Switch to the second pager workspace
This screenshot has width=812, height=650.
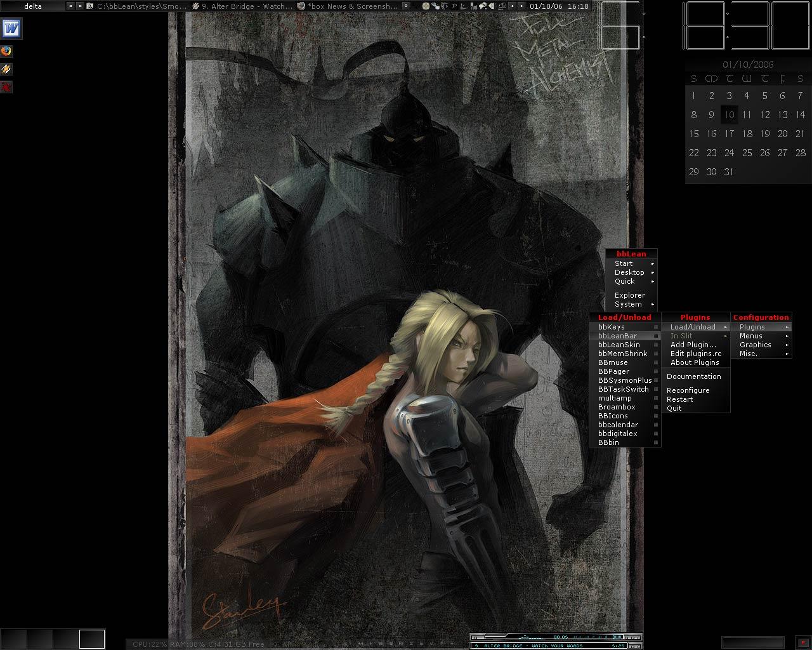click(39, 639)
